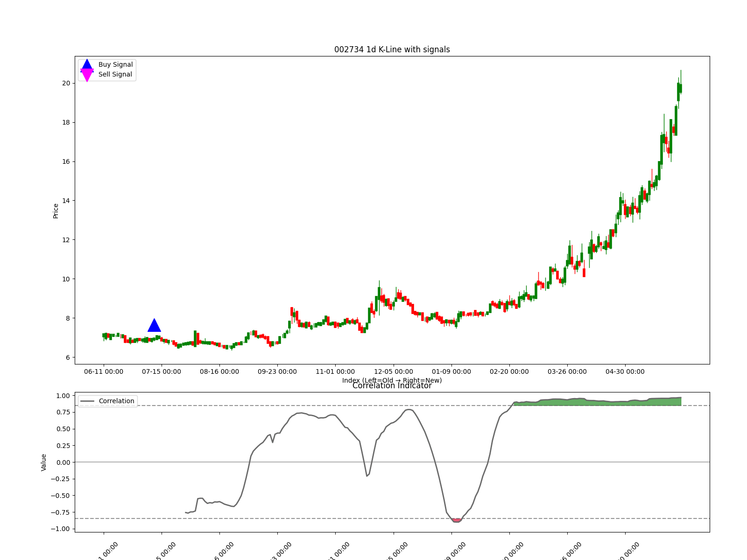Image resolution: width=747 pixels, height=560 pixels.
Task: Click the correlation tick label 0.00
Action: click(63, 462)
